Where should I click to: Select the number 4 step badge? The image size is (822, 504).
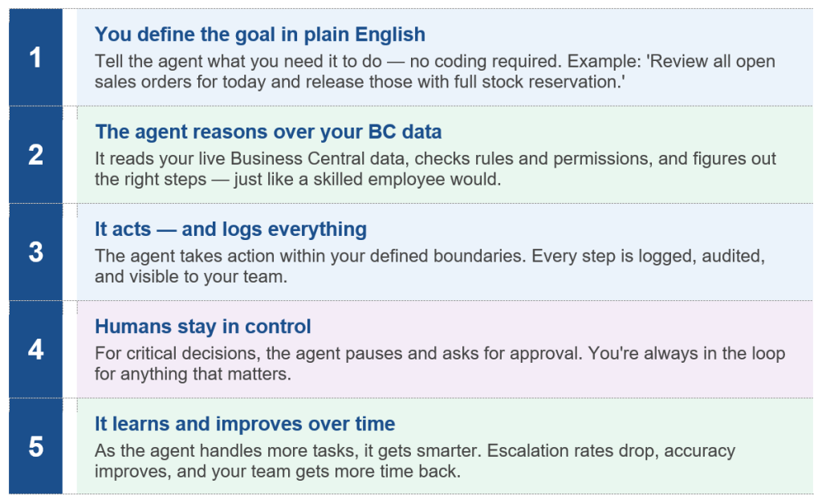(x=35, y=349)
